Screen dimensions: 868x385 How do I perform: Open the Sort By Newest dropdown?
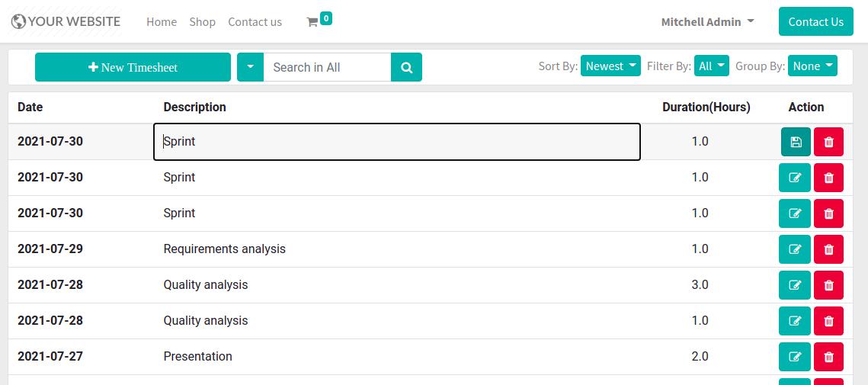[x=610, y=66]
